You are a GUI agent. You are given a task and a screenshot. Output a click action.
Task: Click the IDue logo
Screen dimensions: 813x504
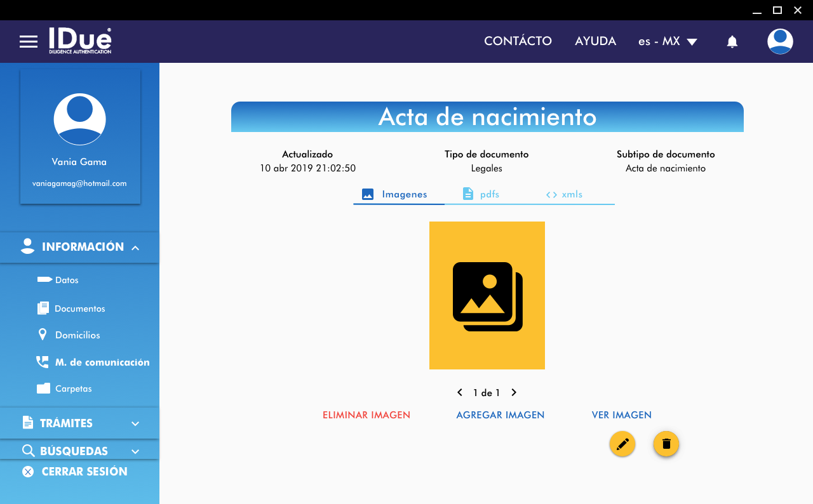coord(80,41)
